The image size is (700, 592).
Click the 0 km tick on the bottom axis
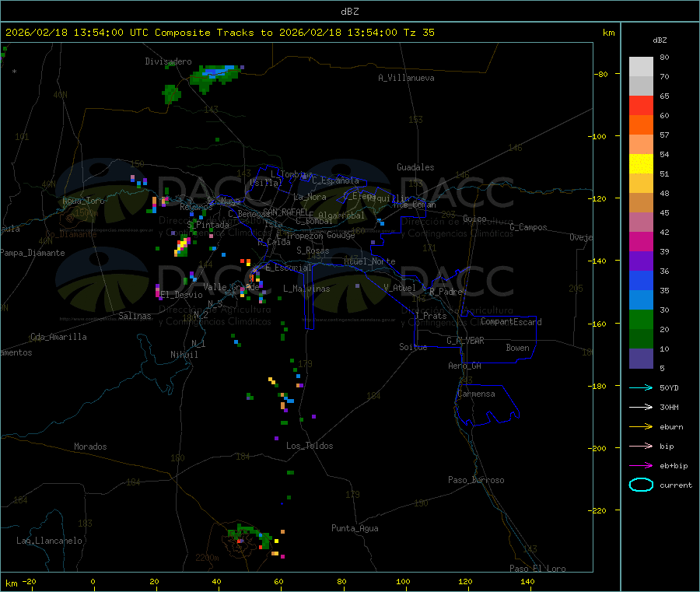pyautogui.click(x=93, y=581)
